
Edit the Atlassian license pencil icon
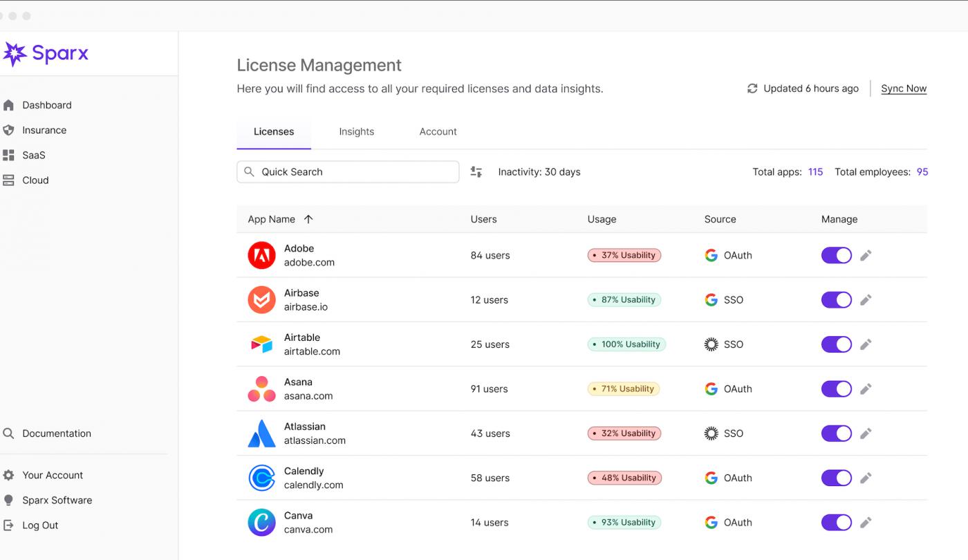click(866, 433)
